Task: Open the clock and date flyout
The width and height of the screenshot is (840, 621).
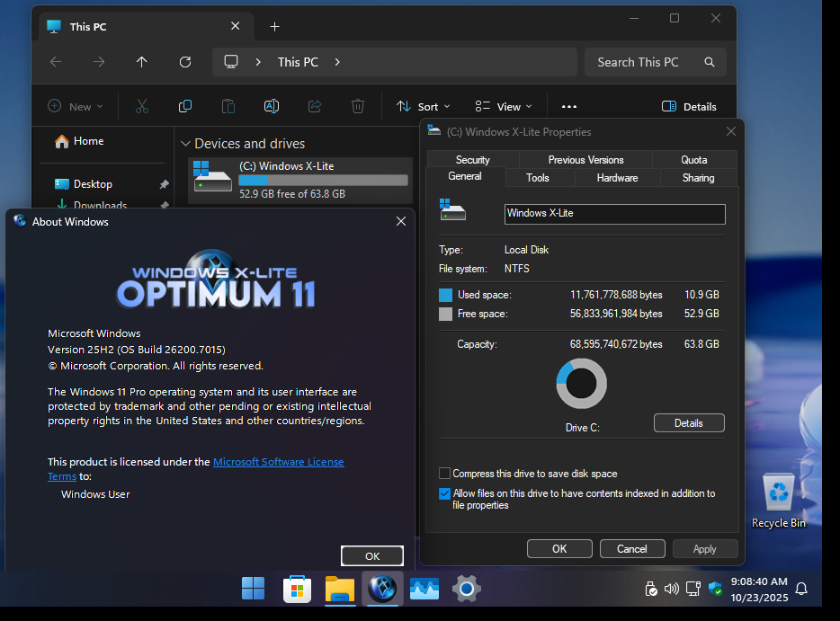Action: pyautogui.click(x=759, y=589)
